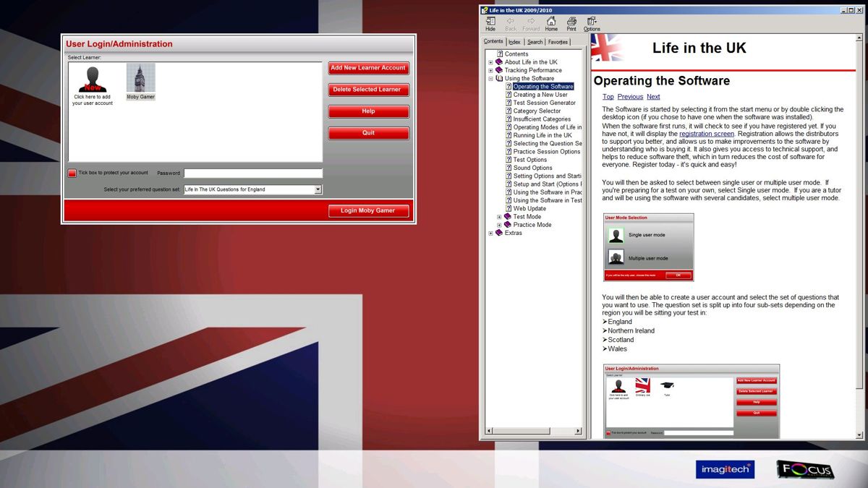This screenshot has height=488, width=868.
Task: Switch to the Search tab
Action: pos(535,42)
